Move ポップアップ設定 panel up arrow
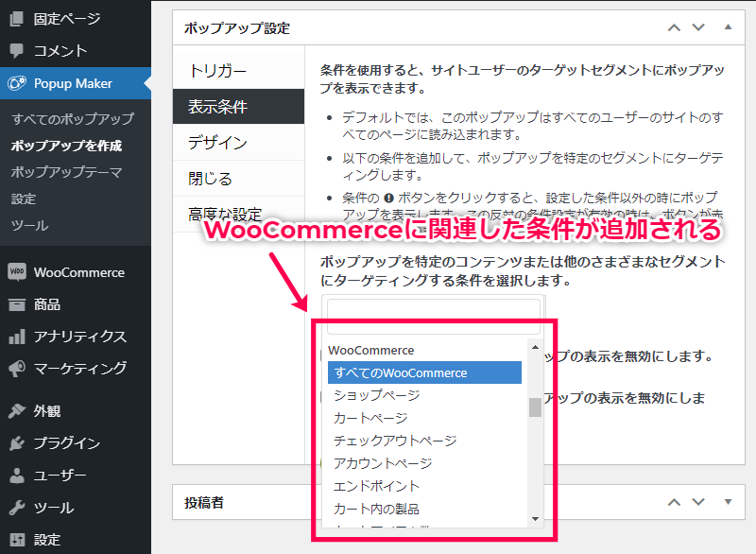The height and width of the screenshot is (554, 756). [674, 27]
